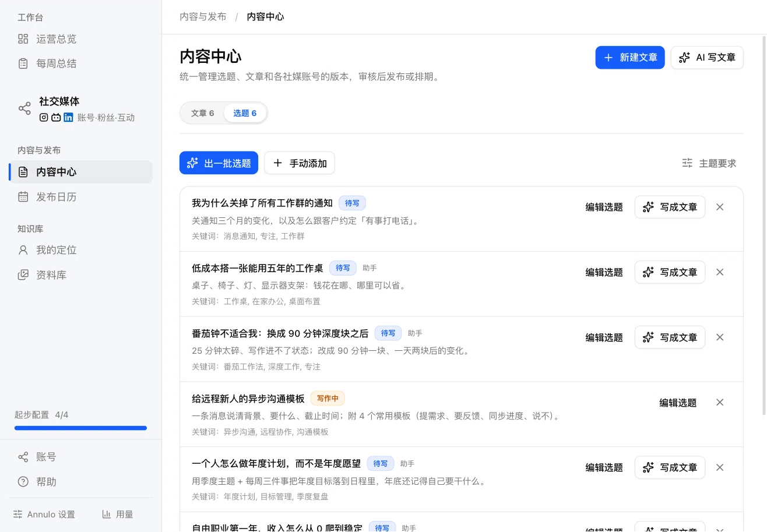
Task: Remove the 低成本搭一张能用五年的工作桌 topic
Action: tap(720, 272)
